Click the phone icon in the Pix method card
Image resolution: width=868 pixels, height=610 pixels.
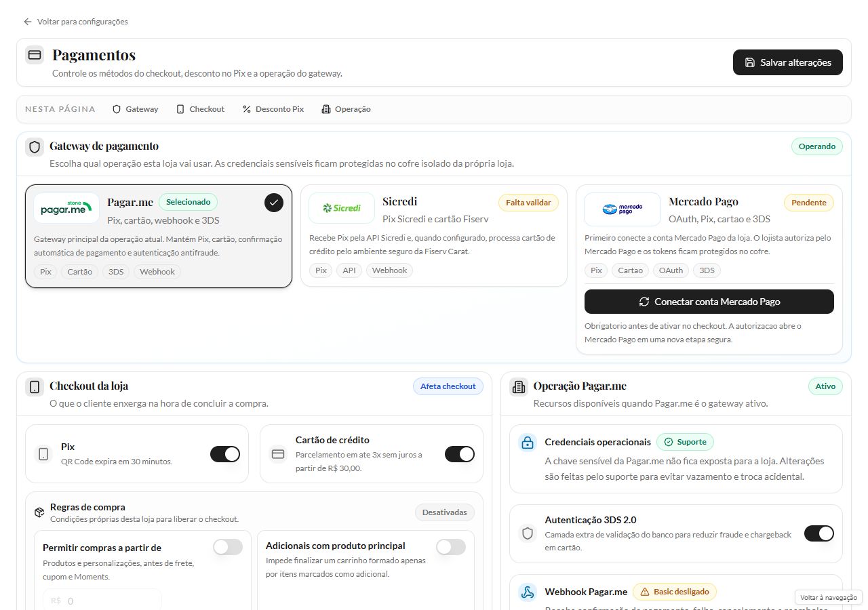[43, 454]
